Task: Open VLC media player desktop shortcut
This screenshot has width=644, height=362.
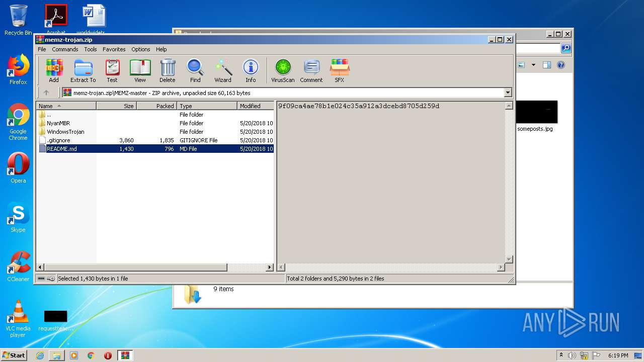Action: tap(18, 319)
